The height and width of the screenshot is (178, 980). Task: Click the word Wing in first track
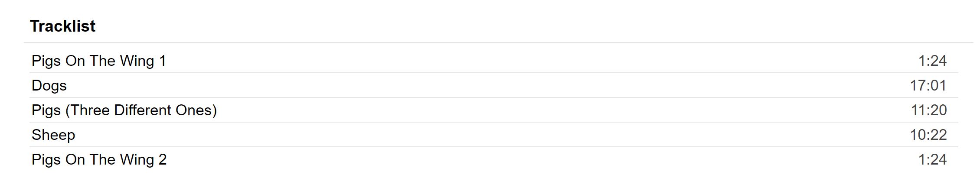(137, 61)
